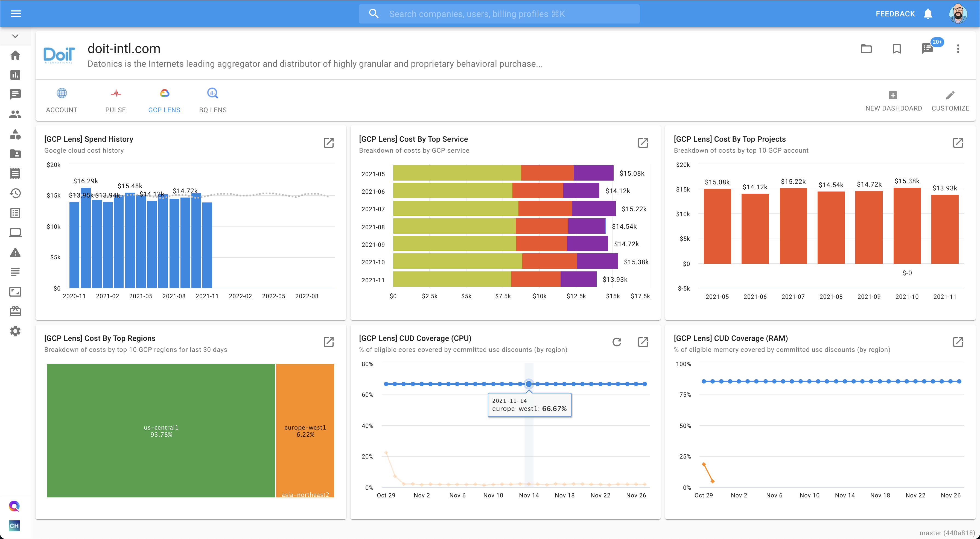Open settings gear in left sidebar

pos(15,331)
